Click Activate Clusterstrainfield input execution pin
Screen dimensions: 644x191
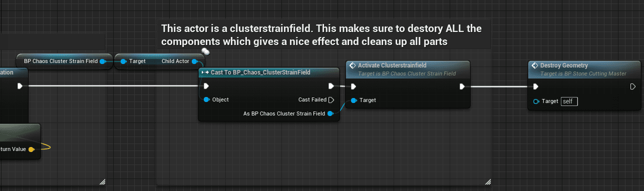354,86
